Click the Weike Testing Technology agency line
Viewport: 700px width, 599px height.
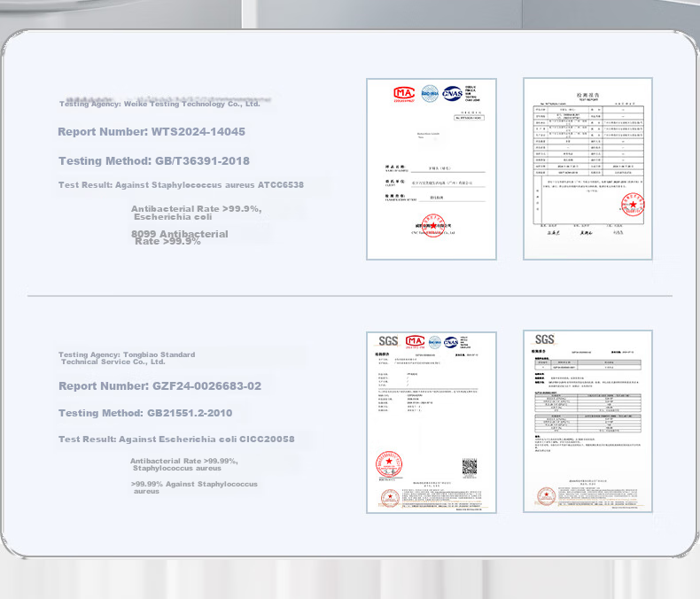point(159,104)
